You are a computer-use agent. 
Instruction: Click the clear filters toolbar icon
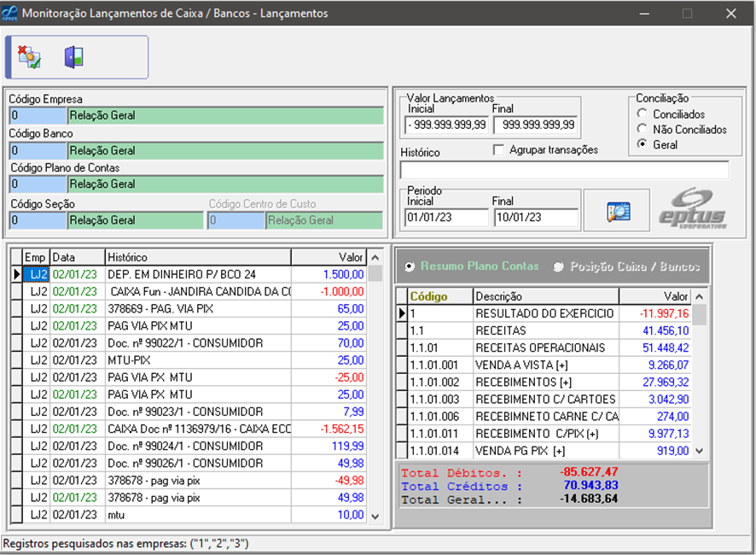[30, 57]
